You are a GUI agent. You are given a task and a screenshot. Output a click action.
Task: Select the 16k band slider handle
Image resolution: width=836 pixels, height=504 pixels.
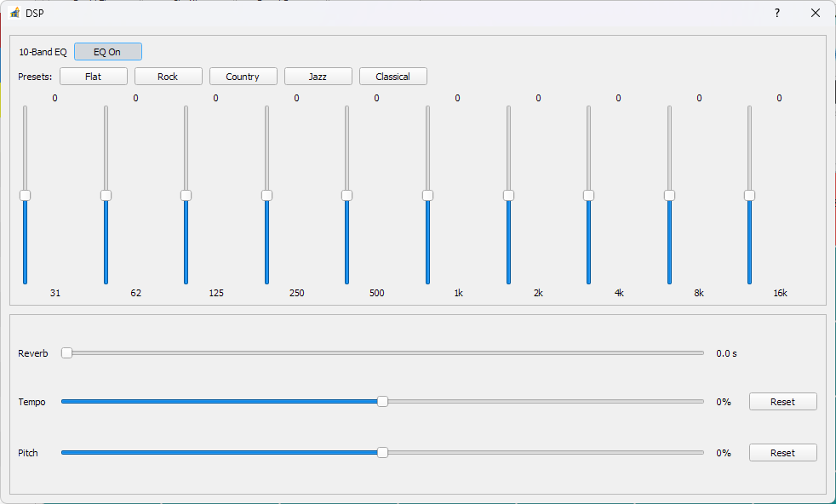point(749,195)
